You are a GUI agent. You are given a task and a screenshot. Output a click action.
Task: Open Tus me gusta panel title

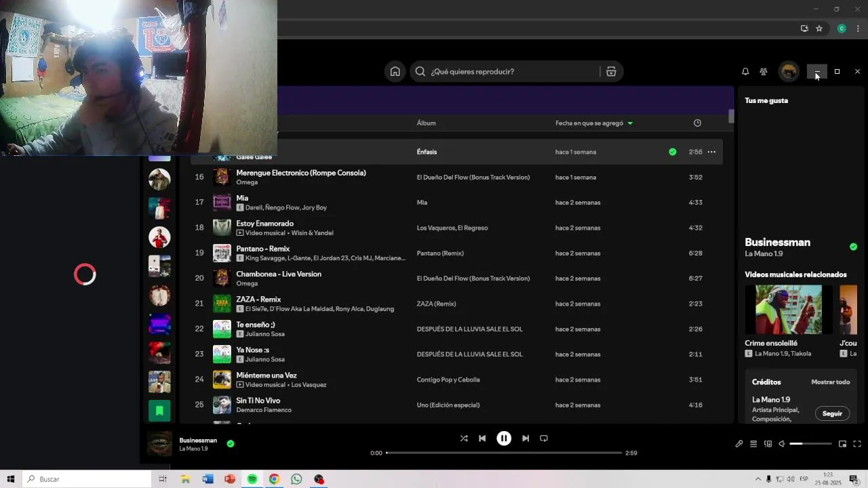766,100
